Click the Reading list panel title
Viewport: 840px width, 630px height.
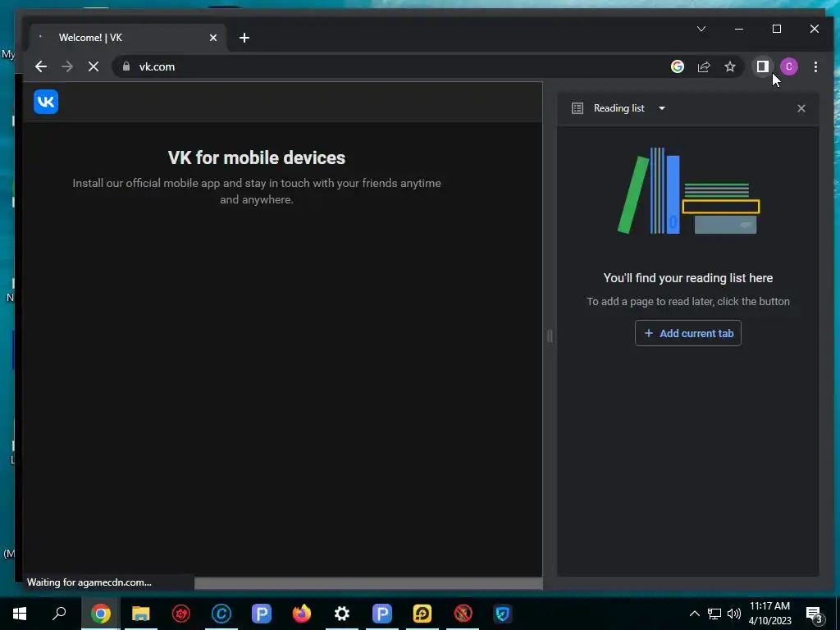(x=619, y=108)
